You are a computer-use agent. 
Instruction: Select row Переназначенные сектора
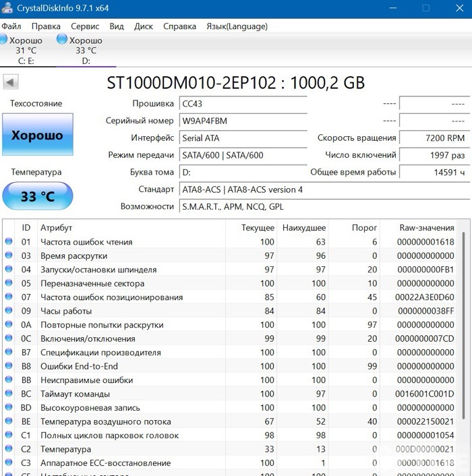230,283
